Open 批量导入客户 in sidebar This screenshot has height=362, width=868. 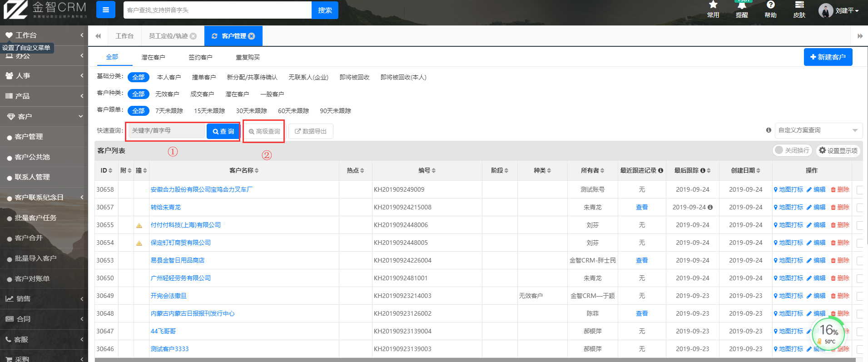tap(35, 258)
